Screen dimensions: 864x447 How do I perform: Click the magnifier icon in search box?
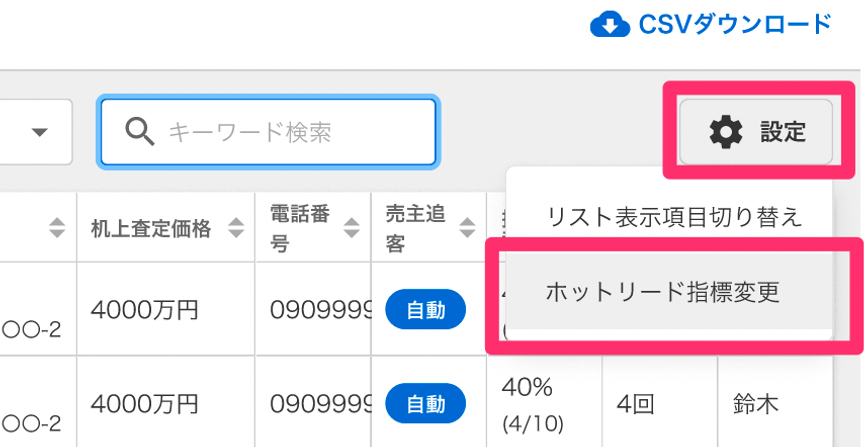[138, 131]
